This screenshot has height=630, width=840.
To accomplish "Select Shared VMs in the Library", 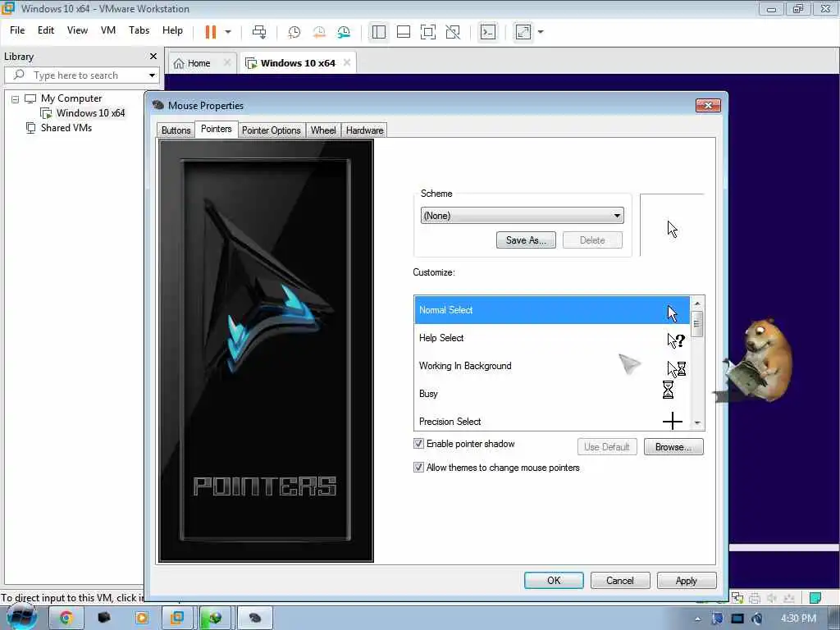I will click(66, 128).
